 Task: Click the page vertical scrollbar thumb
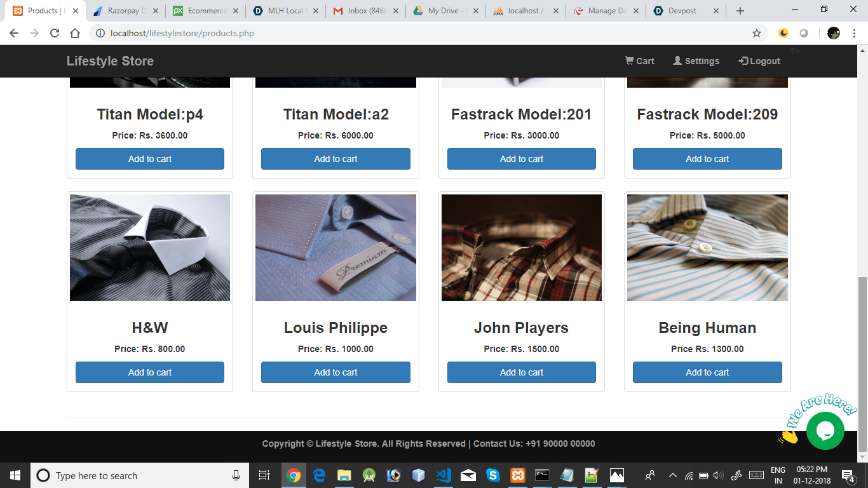(862, 363)
